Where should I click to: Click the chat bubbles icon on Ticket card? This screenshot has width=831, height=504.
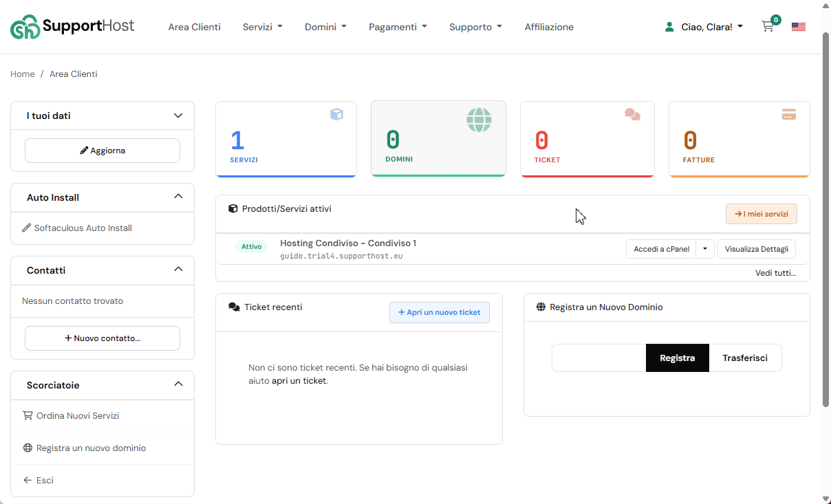pos(632,114)
